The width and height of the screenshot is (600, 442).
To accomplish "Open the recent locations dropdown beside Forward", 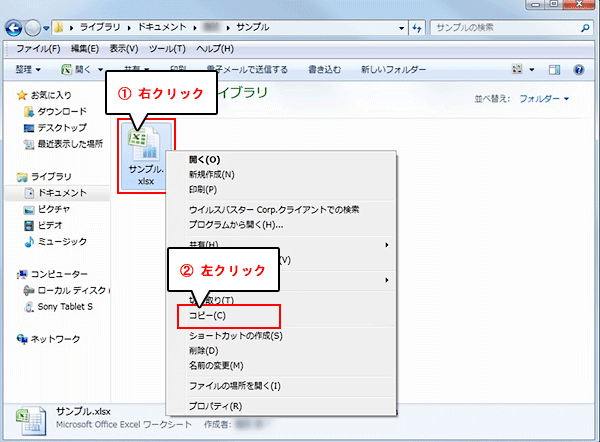I will (x=46, y=28).
